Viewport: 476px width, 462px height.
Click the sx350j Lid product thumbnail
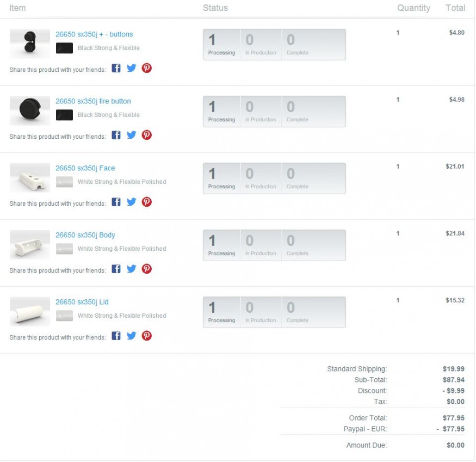[30, 312]
